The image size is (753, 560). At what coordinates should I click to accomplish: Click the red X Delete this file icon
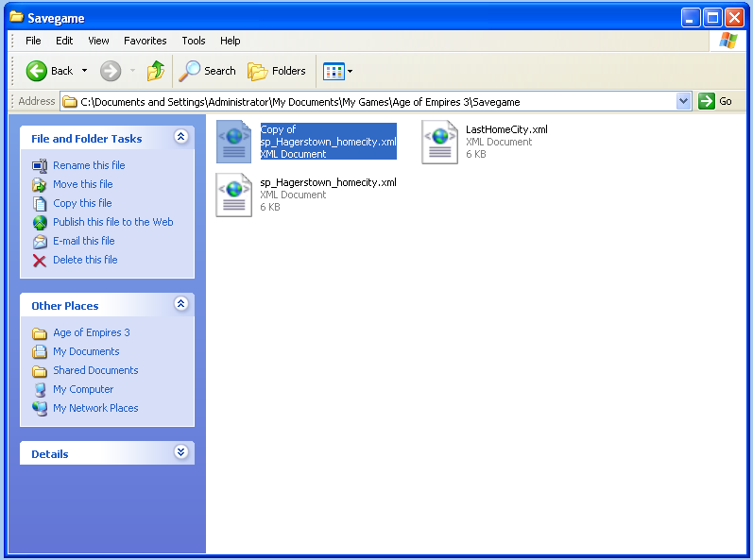tap(40, 261)
